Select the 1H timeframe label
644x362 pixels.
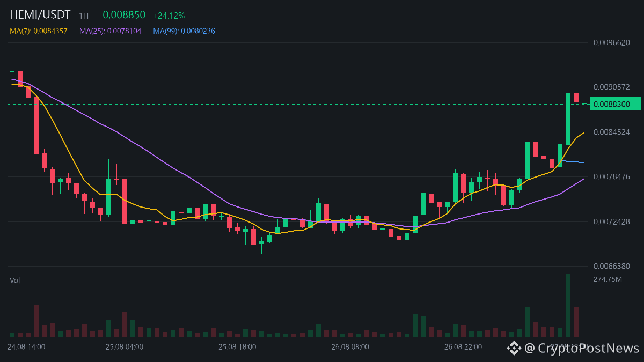84,16
